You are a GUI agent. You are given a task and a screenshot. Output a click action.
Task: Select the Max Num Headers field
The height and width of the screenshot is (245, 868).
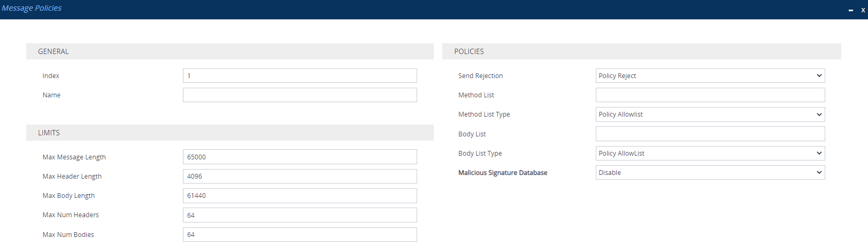(299, 215)
